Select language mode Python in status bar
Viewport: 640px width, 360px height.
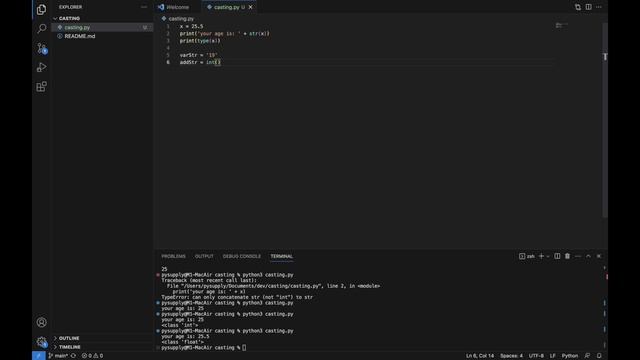570,356
